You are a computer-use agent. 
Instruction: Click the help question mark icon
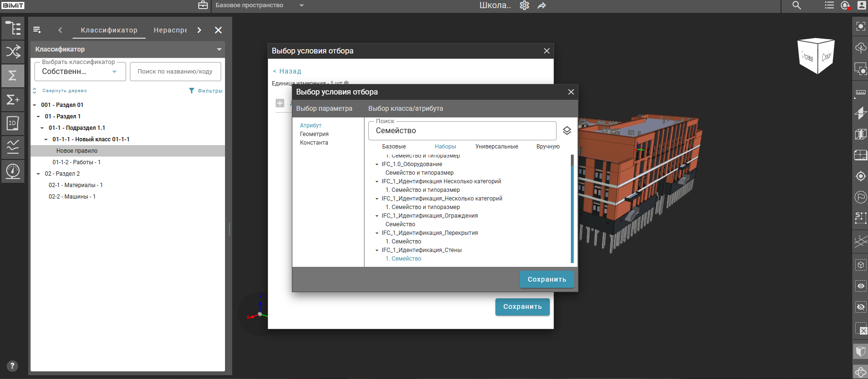tap(12, 366)
